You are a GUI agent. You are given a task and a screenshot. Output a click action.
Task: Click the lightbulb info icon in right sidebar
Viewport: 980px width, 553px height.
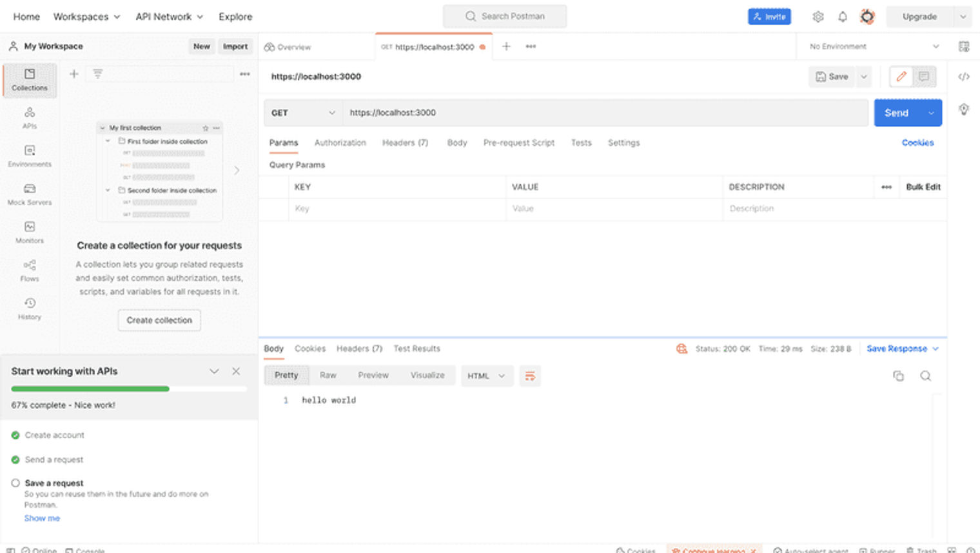[964, 109]
